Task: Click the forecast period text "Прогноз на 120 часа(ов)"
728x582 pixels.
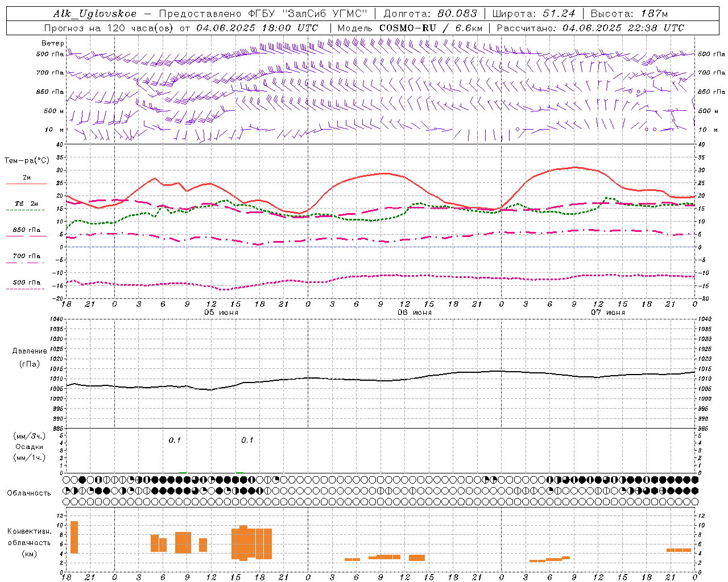Action: click(110, 28)
